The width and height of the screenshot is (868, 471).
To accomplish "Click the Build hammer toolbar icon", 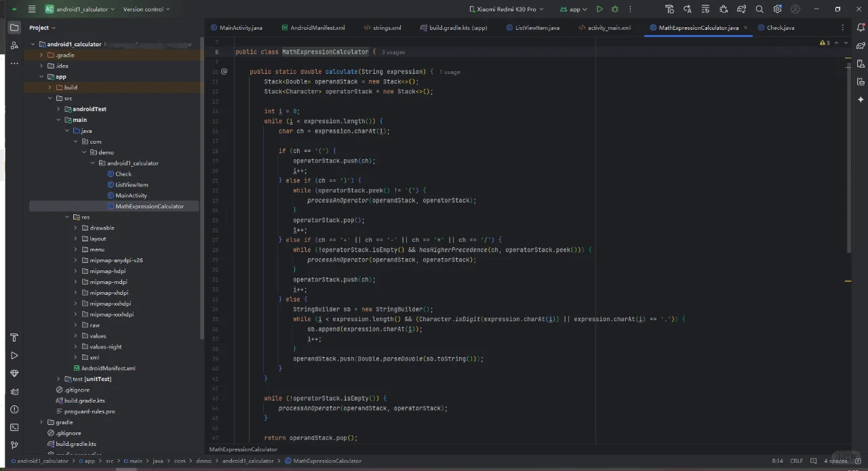I will [670, 9].
